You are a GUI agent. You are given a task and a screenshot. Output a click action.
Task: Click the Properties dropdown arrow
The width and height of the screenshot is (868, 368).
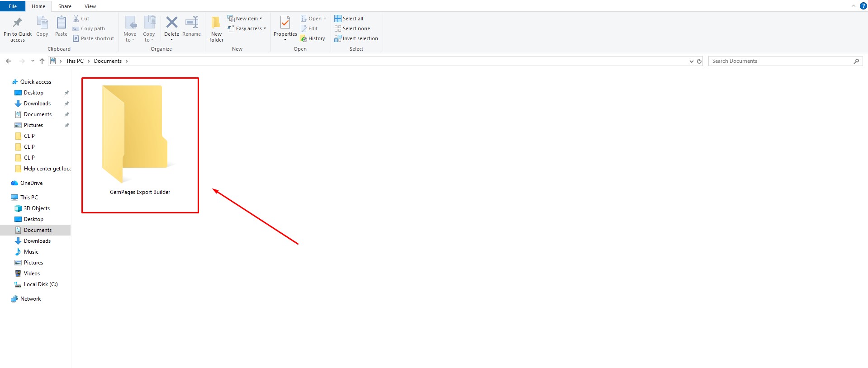click(285, 40)
